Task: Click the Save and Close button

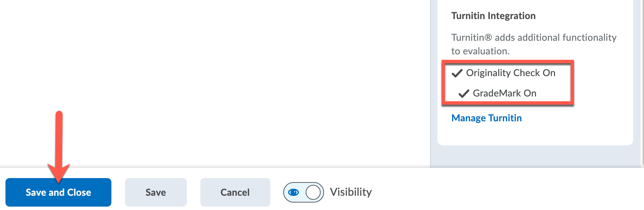Action: (58, 192)
